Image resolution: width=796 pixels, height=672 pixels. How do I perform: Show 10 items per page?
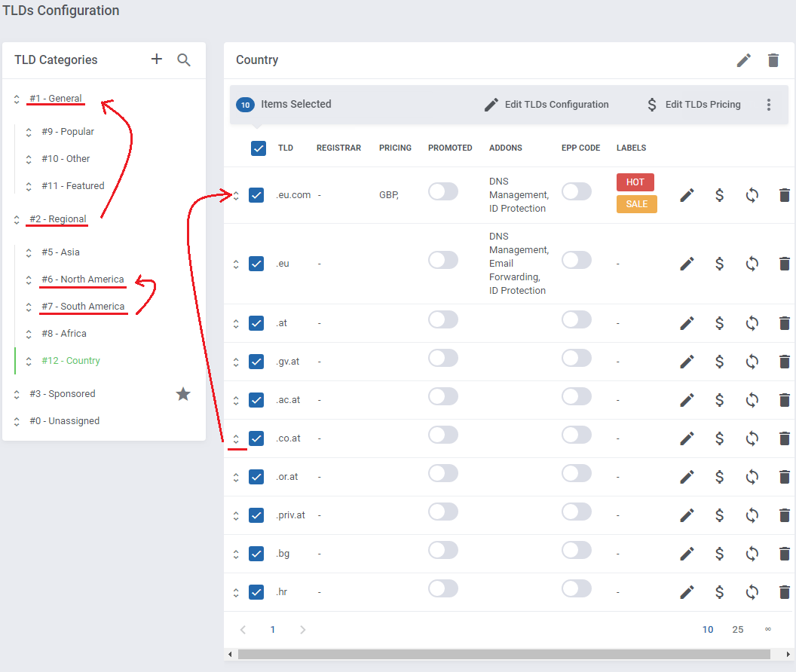click(x=708, y=629)
